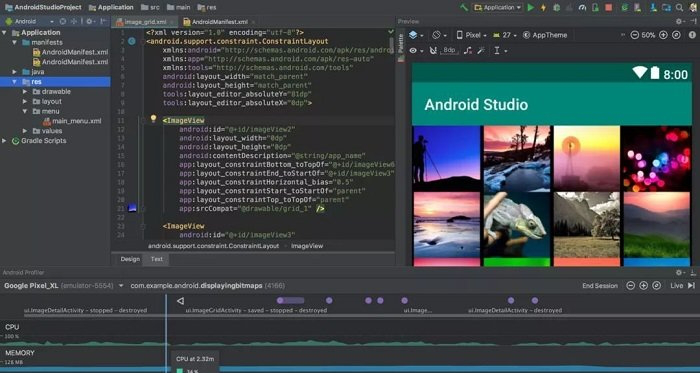Collapse all icon in Project panel header

pyautogui.click(x=74, y=21)
